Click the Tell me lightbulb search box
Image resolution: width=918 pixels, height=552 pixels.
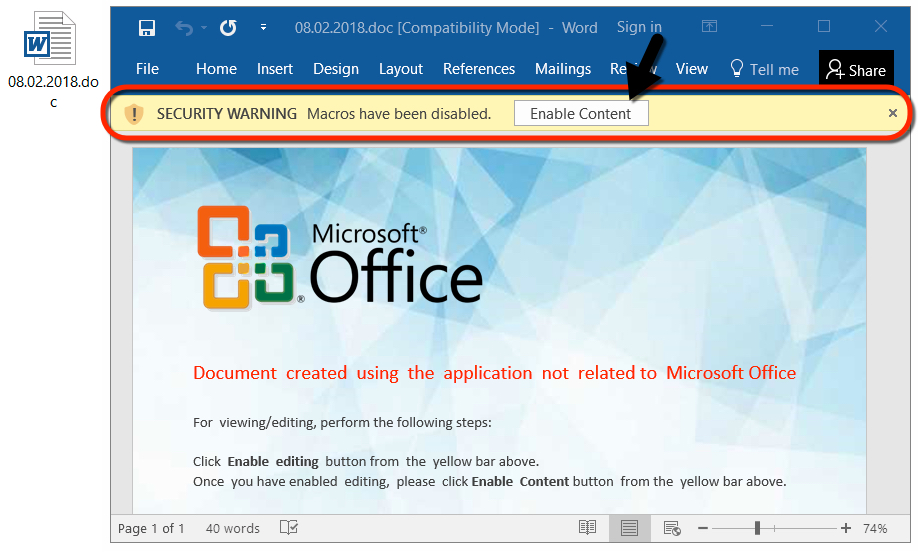tap(765, 69)
